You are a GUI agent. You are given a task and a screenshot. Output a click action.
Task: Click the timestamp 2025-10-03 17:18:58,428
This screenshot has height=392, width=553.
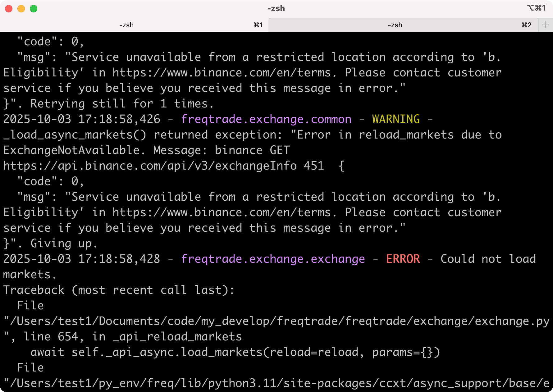click(x=82, y=259)
